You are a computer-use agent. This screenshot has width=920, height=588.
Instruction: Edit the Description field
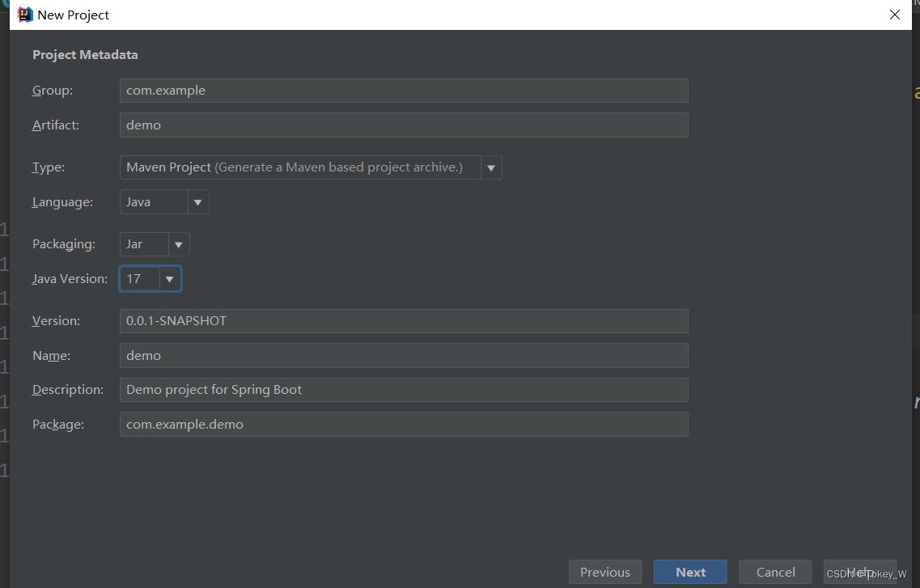(404, 390)
